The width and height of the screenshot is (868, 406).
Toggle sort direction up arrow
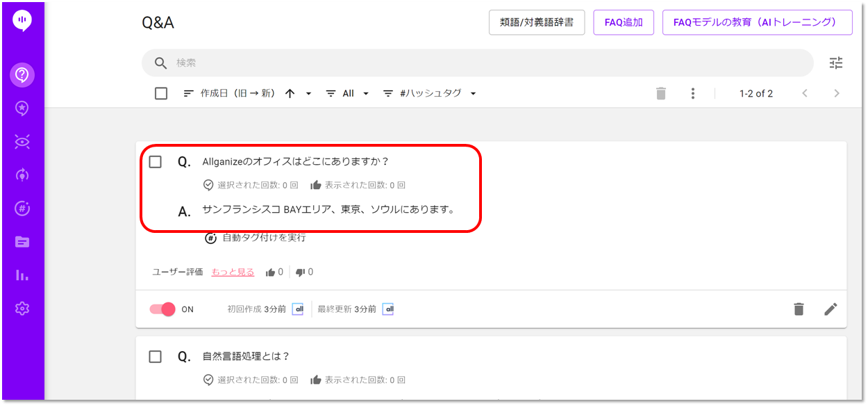(x=290, y=93)
